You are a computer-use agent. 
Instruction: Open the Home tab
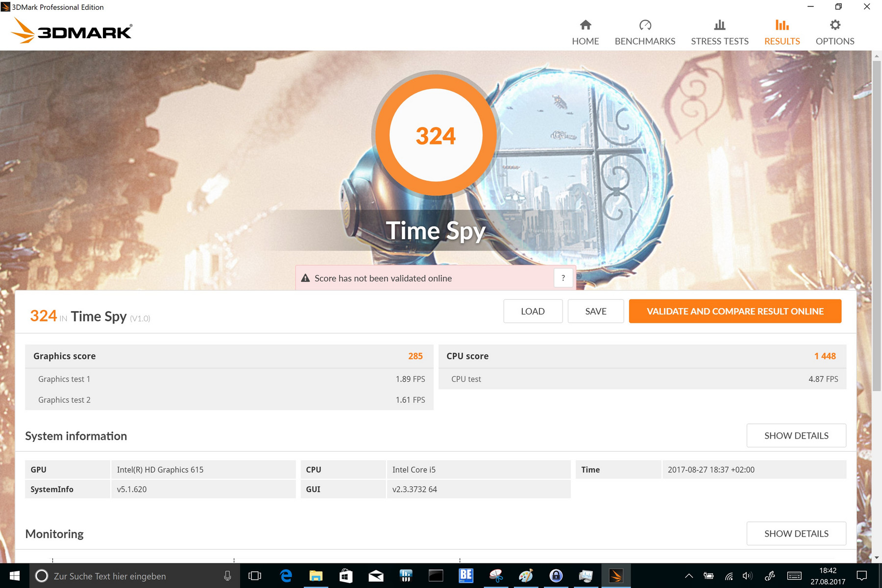click(586, 33)
